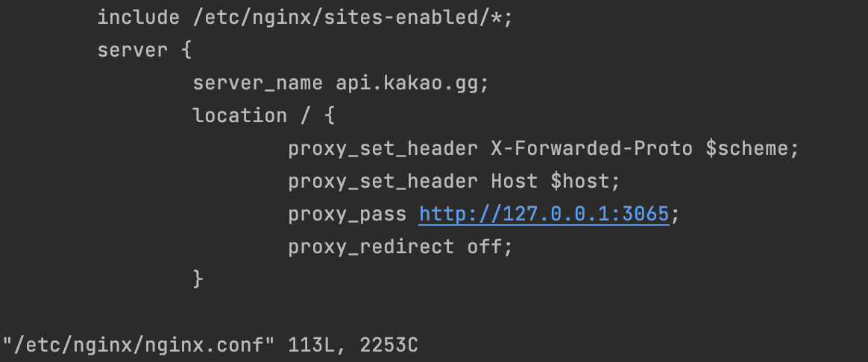Click the 2253C character count
868x362 pixels.
pyautogui.click(x=389, y=345)
